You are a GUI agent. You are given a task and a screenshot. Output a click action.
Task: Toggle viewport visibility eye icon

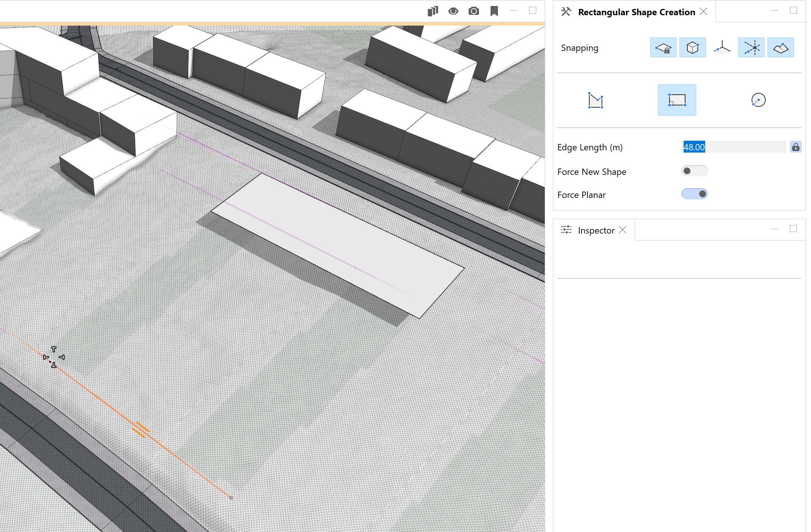[453, 11]
